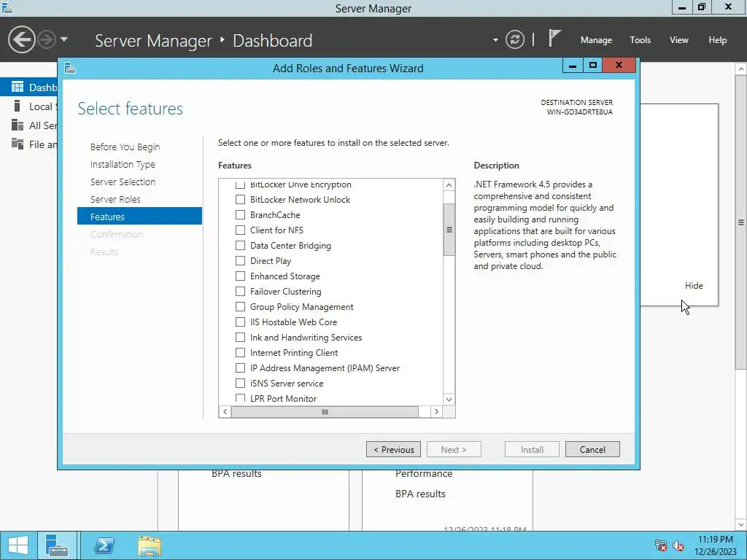Click features list scroll down arrow
The height and width of the screenshot is (560, 747).
point(449,399)
